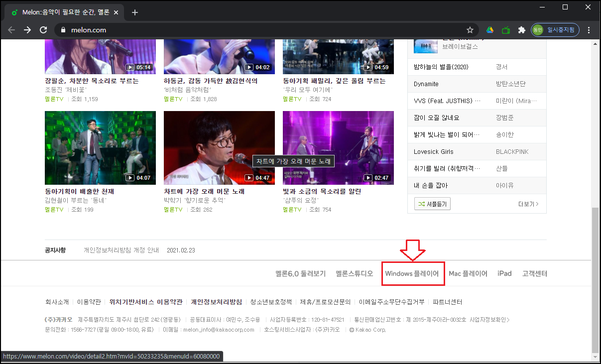Select song Lovesick Girls
601x364 pixels.
click(x=434, y=151)
